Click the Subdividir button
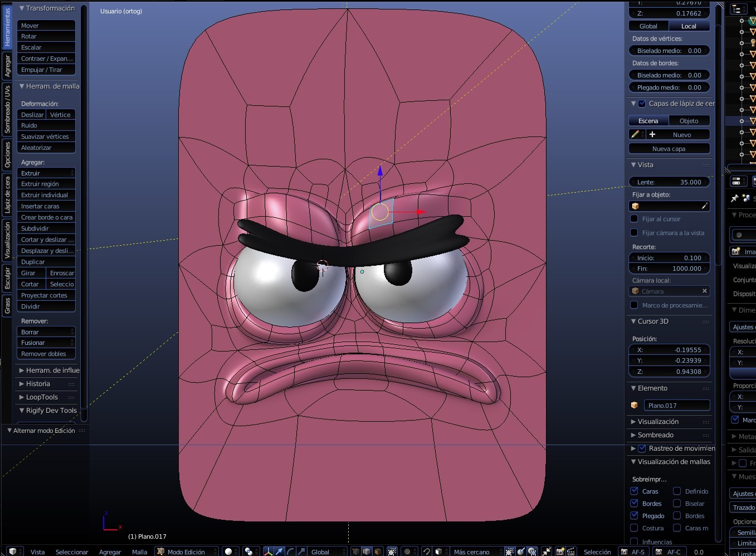The width and height of the screenshot is (756, 556). click(46, 228)
